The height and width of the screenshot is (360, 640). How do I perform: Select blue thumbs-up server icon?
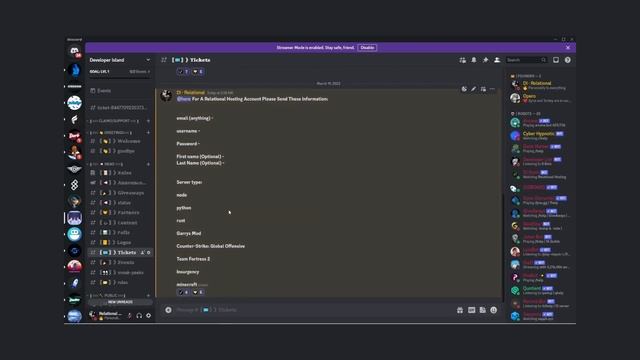click(74, 70)
